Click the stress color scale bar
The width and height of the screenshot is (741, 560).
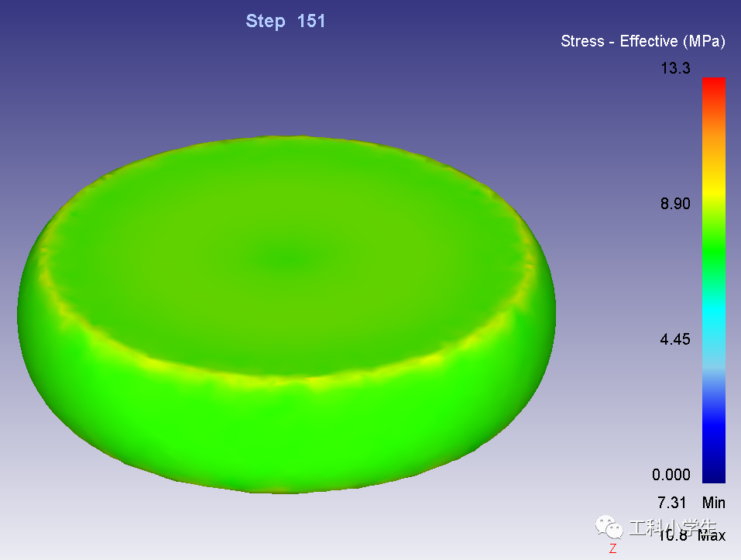tap(714, 280)
